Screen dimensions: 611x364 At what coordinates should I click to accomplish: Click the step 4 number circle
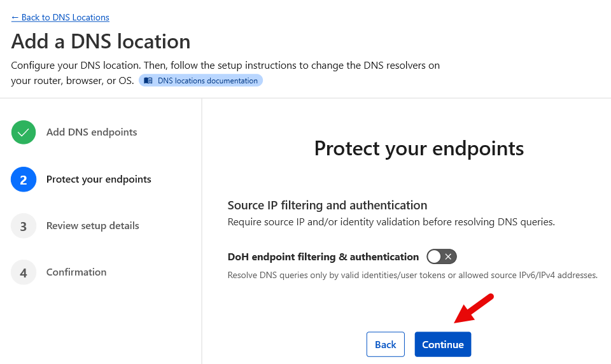tap(24, 272)
